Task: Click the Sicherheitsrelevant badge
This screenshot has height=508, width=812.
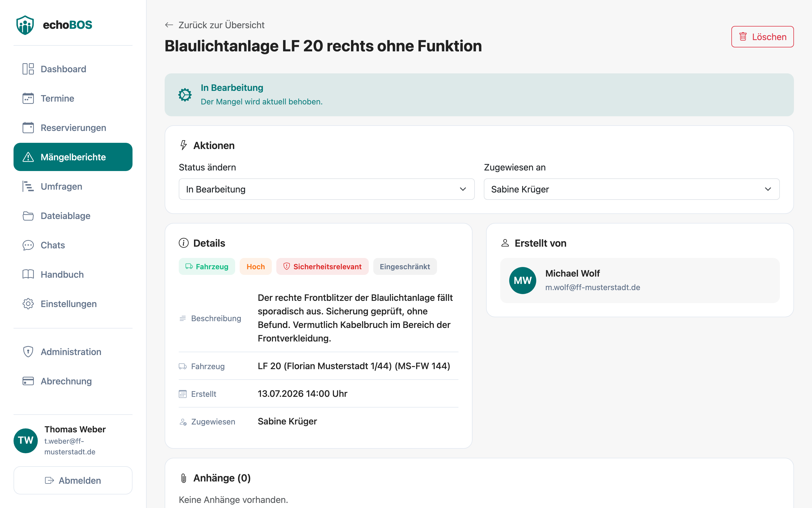Action: pos(323,266)
